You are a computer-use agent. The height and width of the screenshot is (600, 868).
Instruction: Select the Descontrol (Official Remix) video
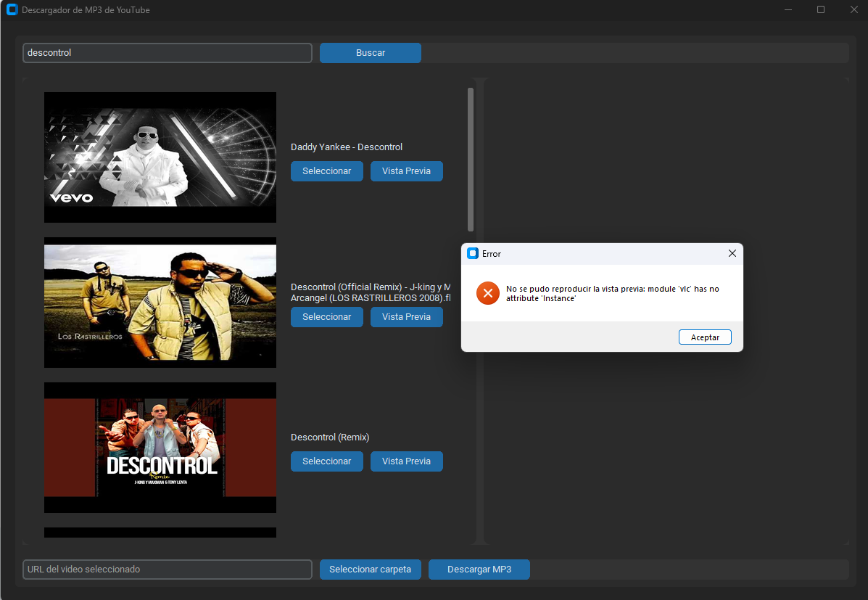(x=326, y=317)
